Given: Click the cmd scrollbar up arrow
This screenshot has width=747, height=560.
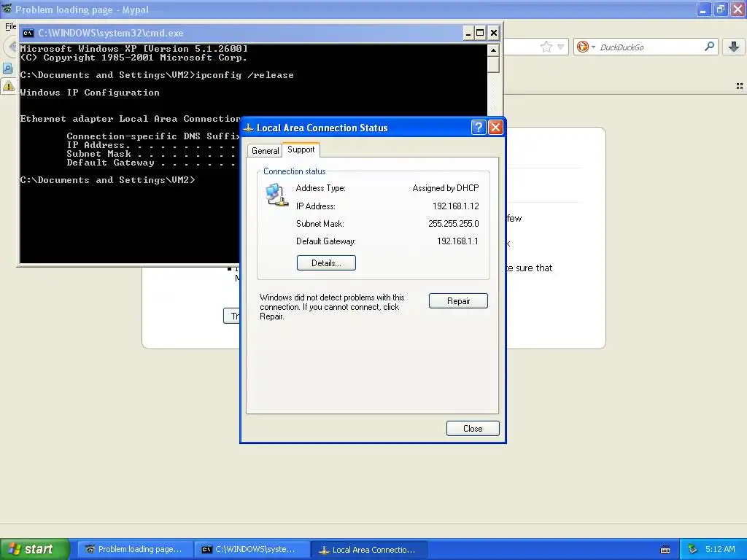Looking at the screenshot, I should pos(494,50).
